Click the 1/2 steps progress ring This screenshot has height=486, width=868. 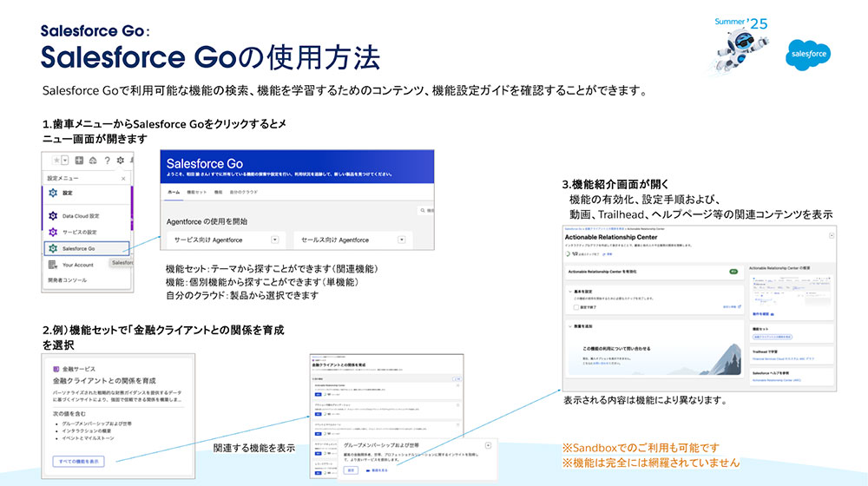pos(568,253)
